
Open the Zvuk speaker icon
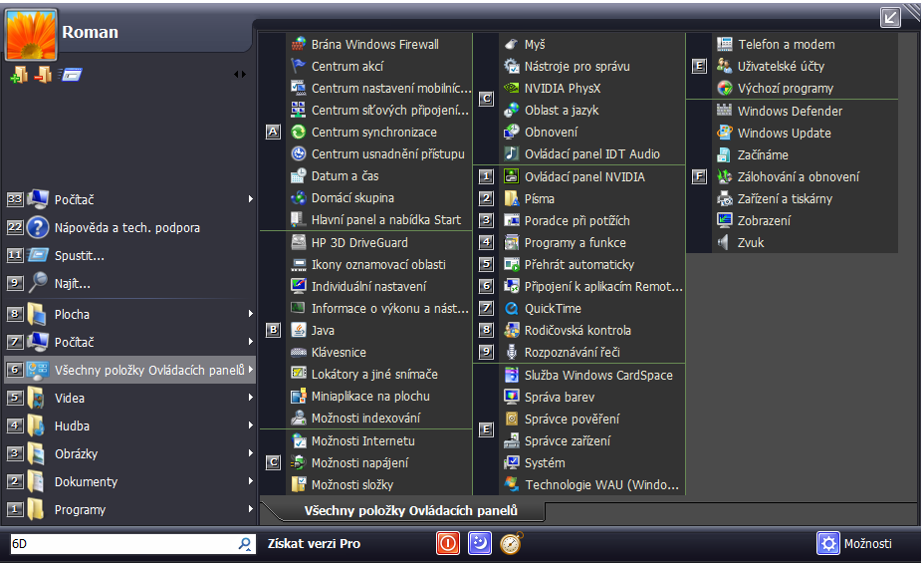click(724, 242)
